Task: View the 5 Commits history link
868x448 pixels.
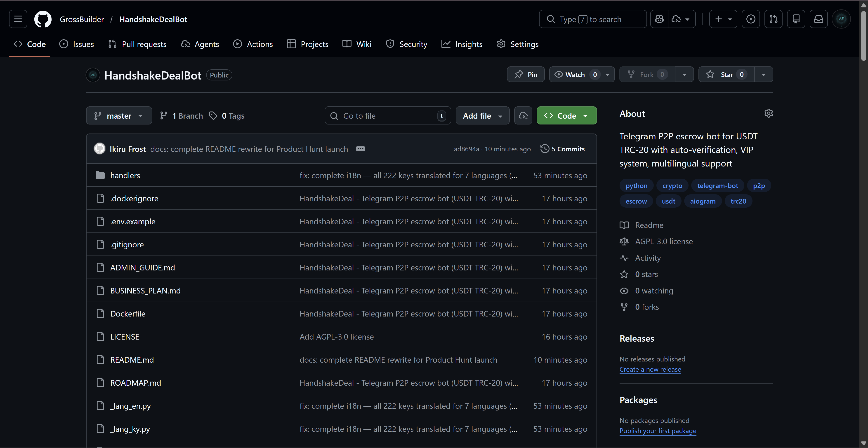Action: click(x=563, y=149)
